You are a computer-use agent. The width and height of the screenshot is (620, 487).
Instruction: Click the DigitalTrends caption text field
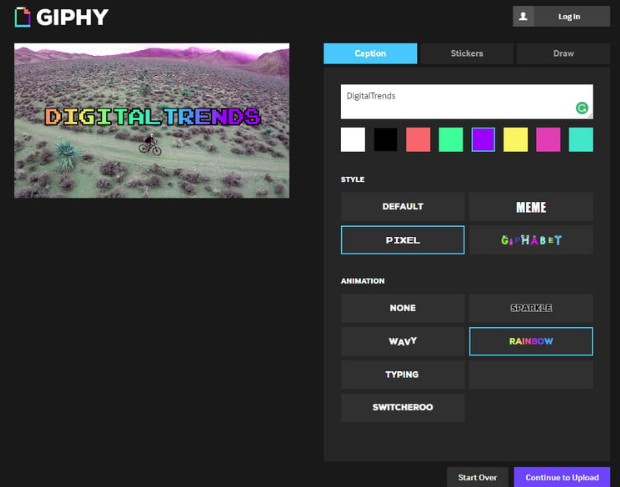click(x=467, y=101)
